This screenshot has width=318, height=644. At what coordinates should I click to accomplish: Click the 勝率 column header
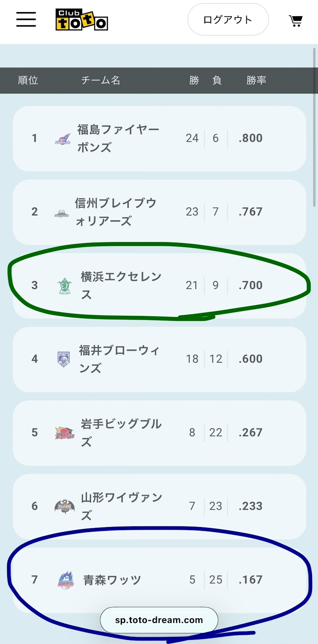tap(256, 80)
